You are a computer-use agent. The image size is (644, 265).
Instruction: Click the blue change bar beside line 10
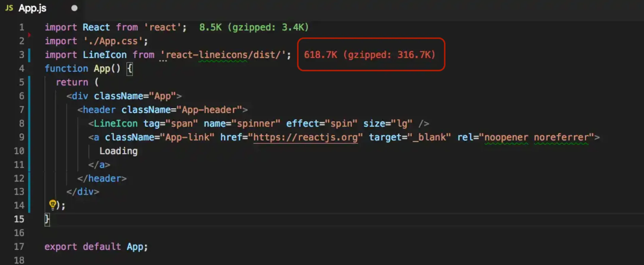click(29, 151)
